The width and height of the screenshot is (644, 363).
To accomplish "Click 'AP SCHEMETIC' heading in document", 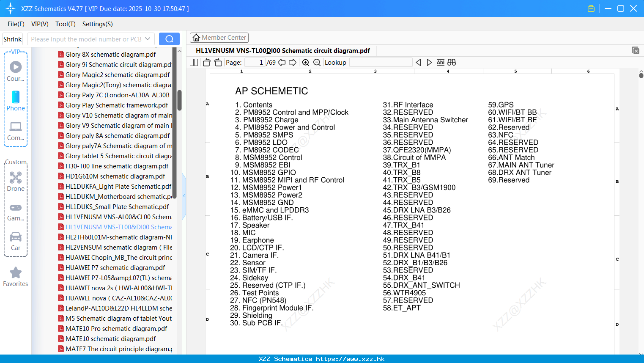I will click(271, 91).
